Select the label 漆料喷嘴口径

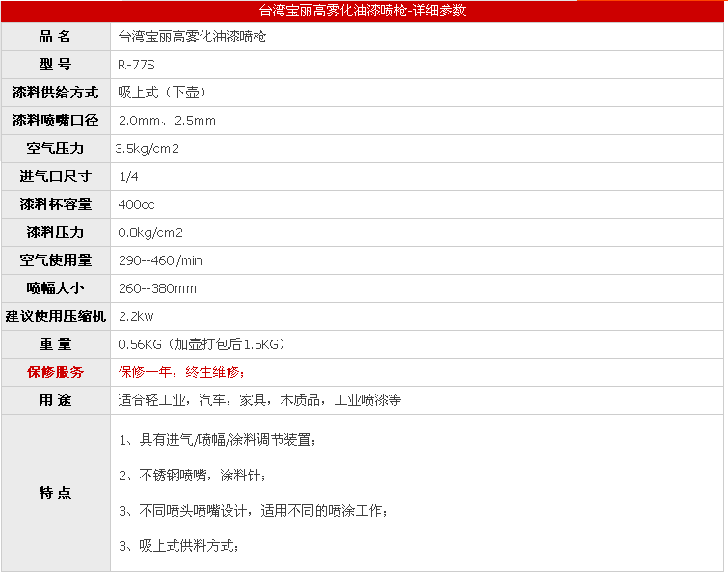[x=55, y=121]
